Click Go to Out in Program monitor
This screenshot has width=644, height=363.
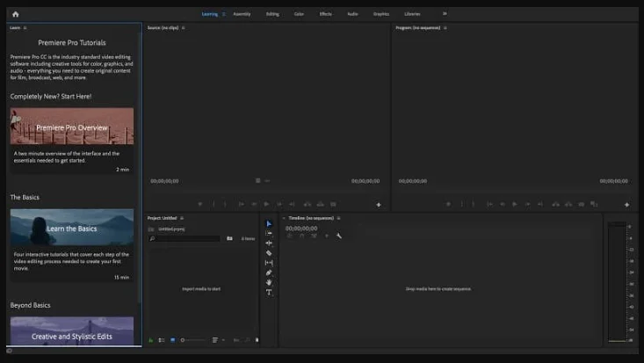[x=540, y=204]
